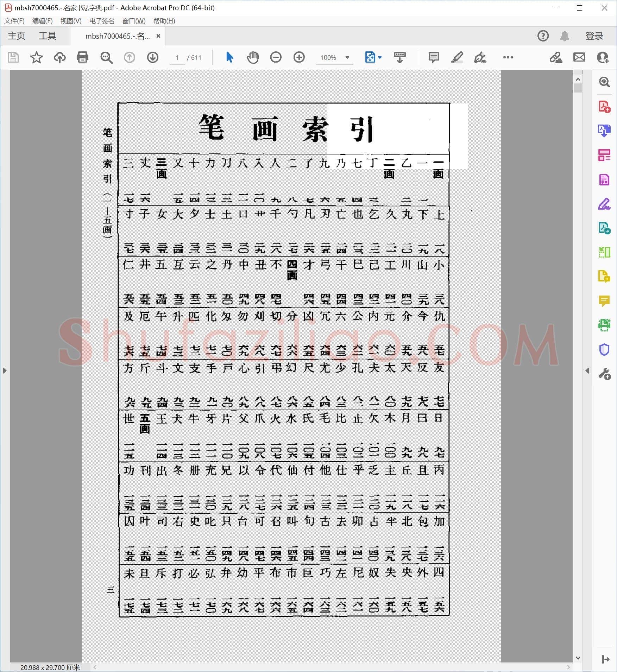Open Protect shield sidebar tool
Screen dimensions: 617x672
click(604, 349)
